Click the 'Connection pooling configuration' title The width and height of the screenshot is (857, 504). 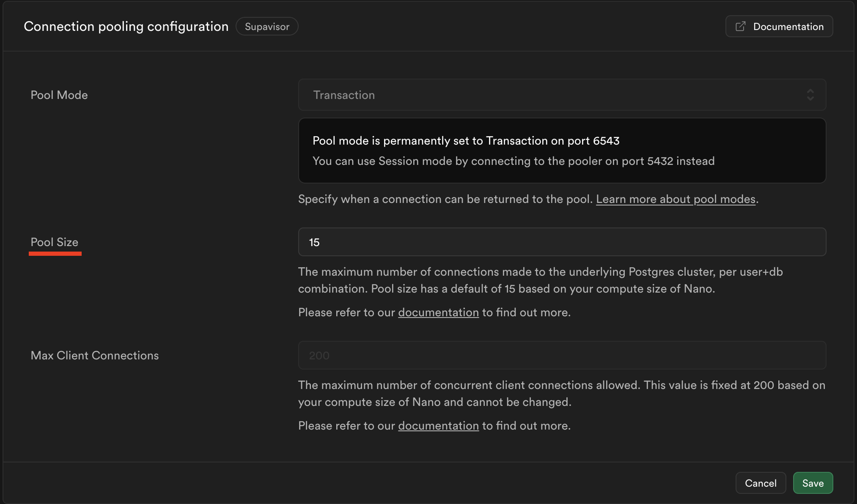(126, 26)
